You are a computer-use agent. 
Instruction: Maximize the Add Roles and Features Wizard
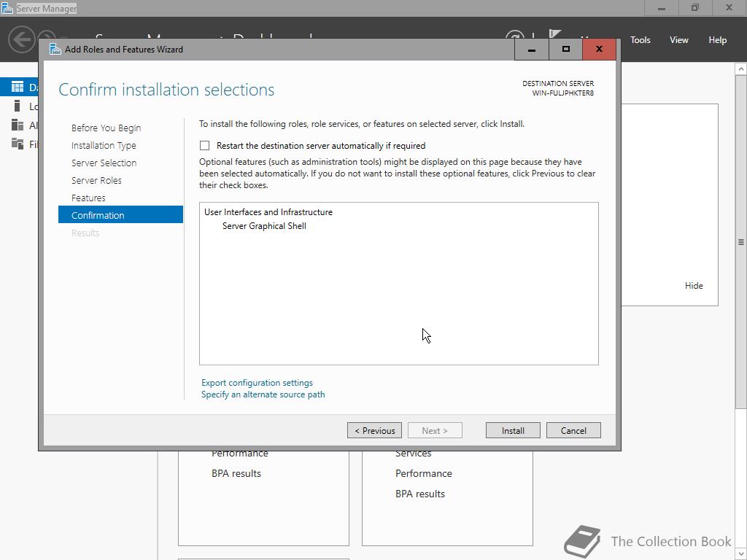coord(565,50)
